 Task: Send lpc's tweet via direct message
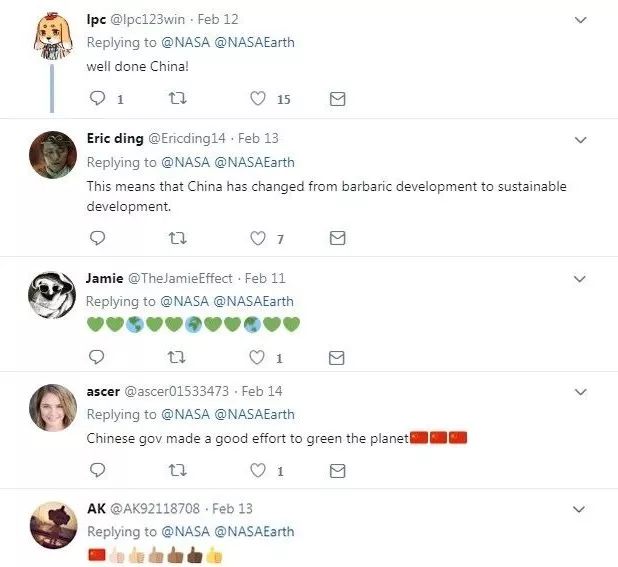(337, 99)
